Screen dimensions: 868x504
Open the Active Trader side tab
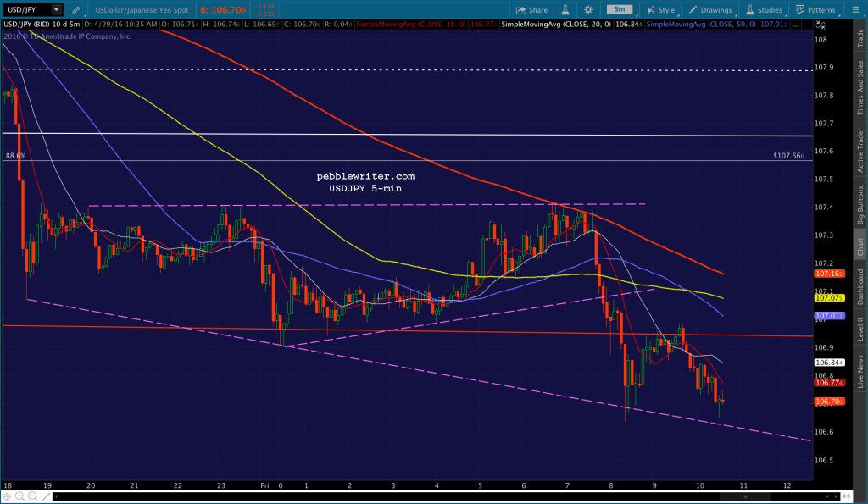click(x=860, y=151)
